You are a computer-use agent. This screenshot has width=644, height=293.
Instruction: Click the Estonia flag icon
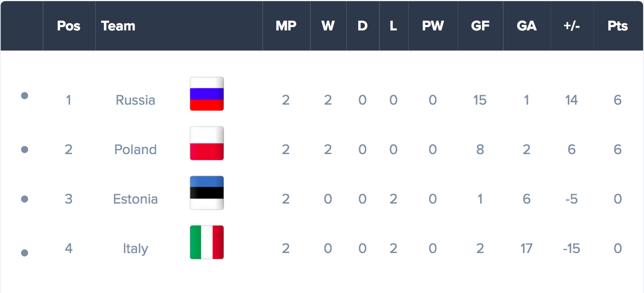pyautogui.click(x=207, y=193)
